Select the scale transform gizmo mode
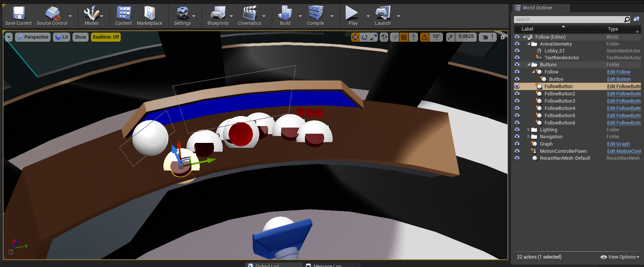644x267 pixels. tap(374, 37)
